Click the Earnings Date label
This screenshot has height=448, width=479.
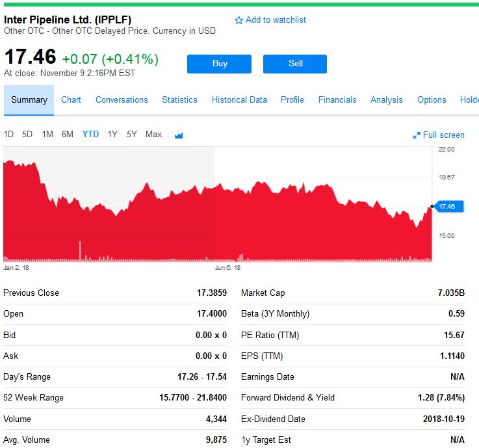pos(268,376)
